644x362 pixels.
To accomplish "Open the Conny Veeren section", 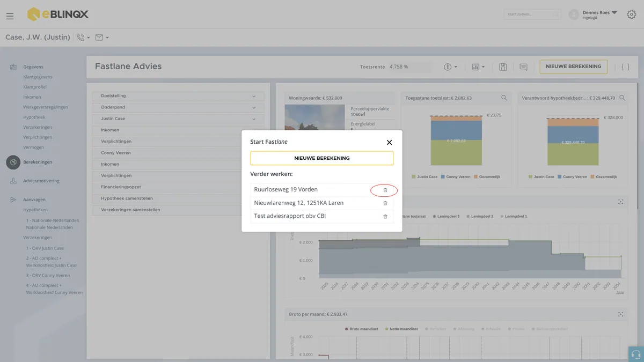I will coord(178,153).
